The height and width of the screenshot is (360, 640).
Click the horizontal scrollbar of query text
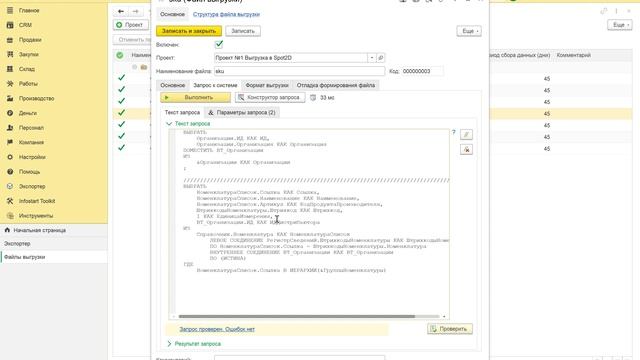[x=297, y=316]
